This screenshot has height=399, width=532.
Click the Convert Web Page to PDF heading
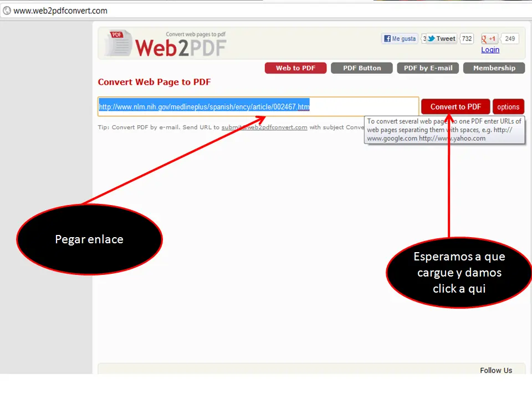pyautogui.click(x=155, y=82)
